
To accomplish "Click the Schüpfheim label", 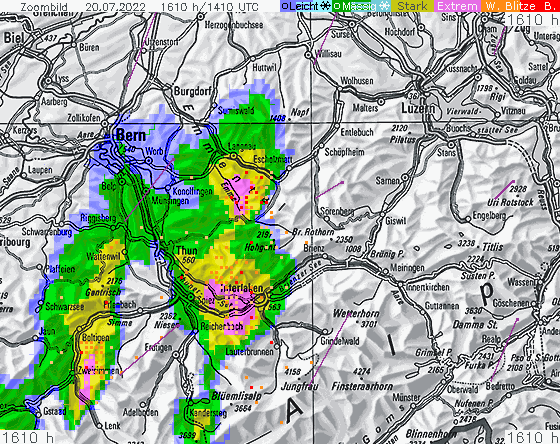I will click(344, 152).
